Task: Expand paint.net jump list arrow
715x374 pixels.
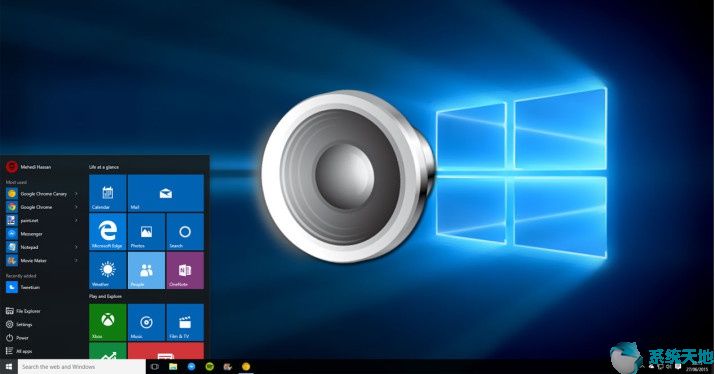Action: tap(76, 220)
